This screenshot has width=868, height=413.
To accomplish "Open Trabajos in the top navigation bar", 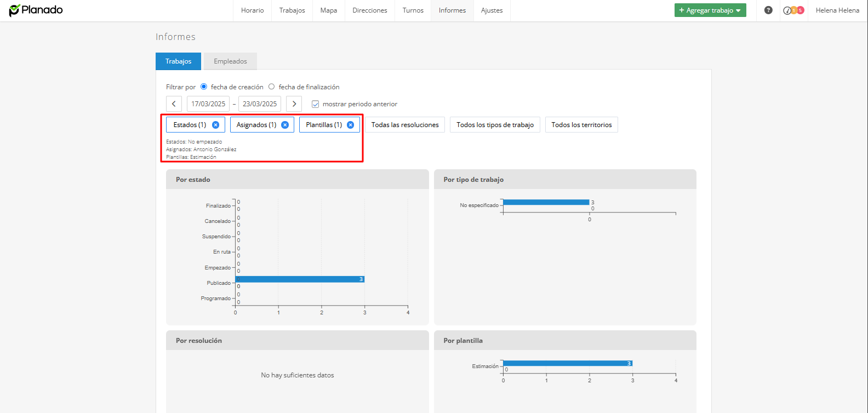I will (x=292, y=10).
